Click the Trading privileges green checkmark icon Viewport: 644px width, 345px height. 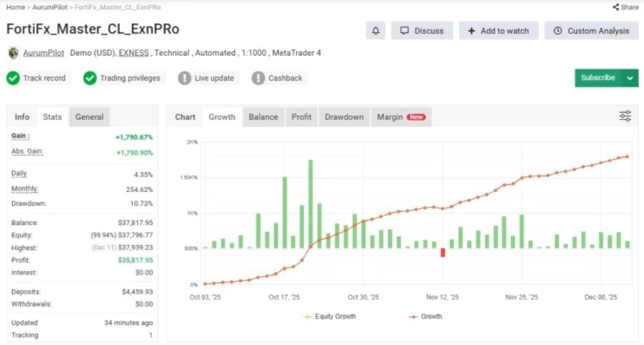[x=90, y=78]
